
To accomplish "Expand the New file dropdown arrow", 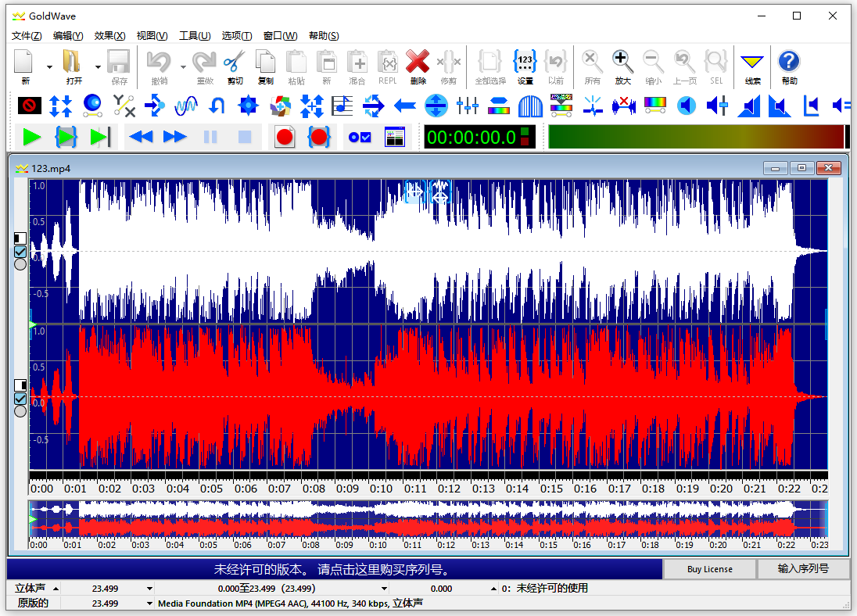I will coord(50,67).
